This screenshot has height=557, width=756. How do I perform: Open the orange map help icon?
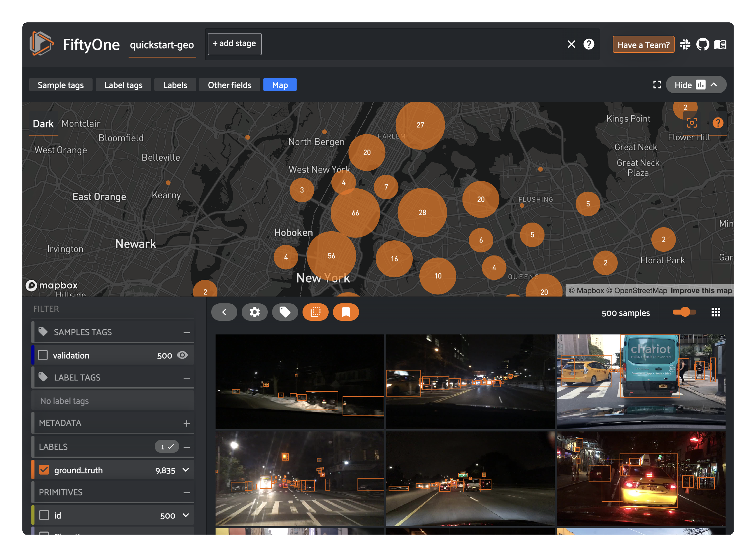coord(717,123)
